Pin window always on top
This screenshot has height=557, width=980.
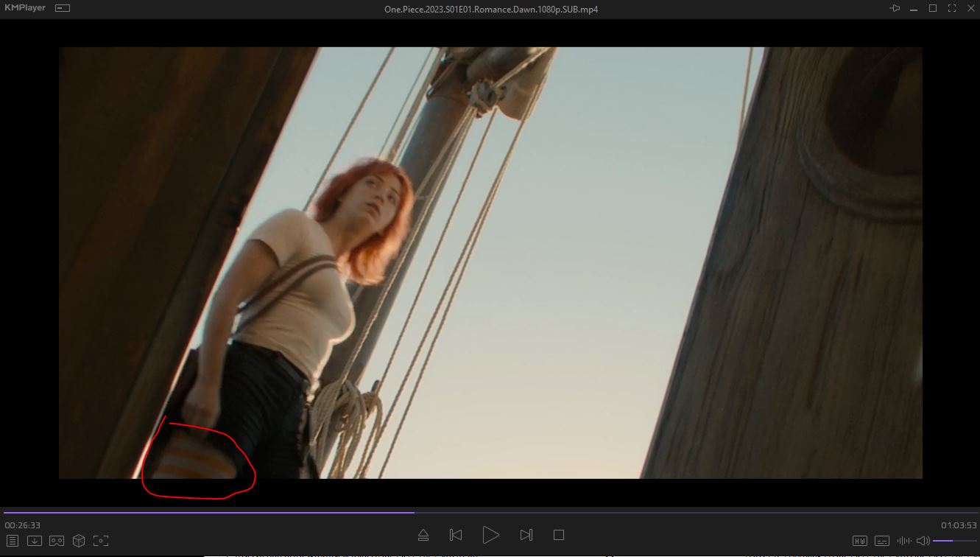pyautogui.click(x=895, y=8)
